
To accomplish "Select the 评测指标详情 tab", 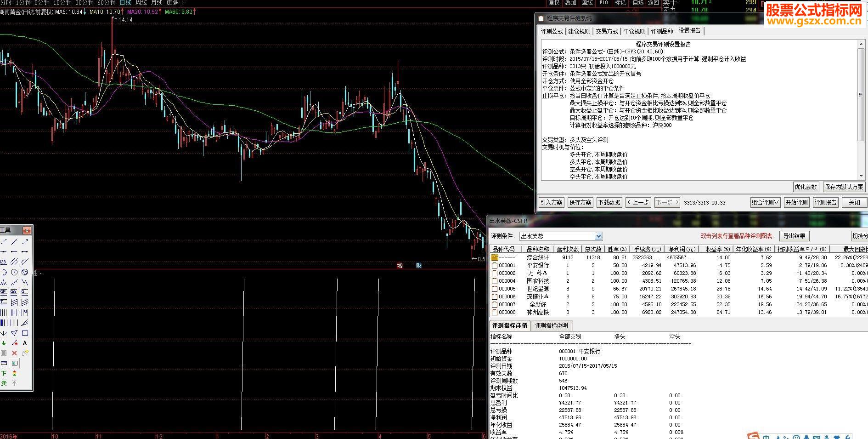I will (x=510, y=325).
